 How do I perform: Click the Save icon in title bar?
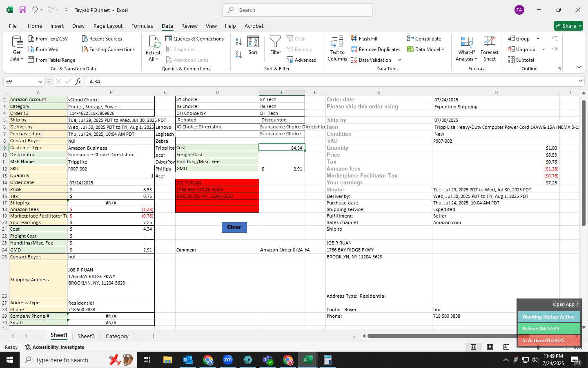tap(23, 10)
